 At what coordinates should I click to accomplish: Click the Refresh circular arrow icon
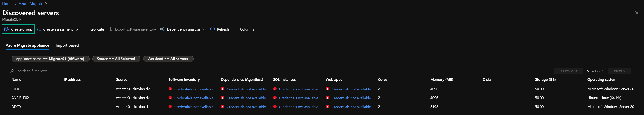213,29
